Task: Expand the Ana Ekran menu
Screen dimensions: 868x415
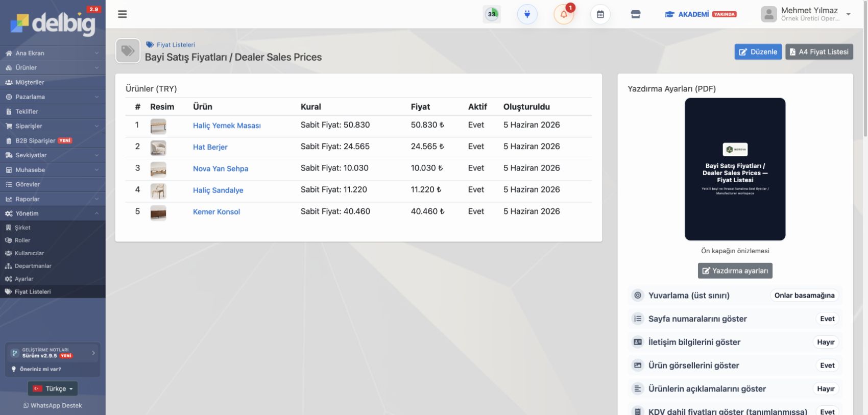Action: pos(53,53)
